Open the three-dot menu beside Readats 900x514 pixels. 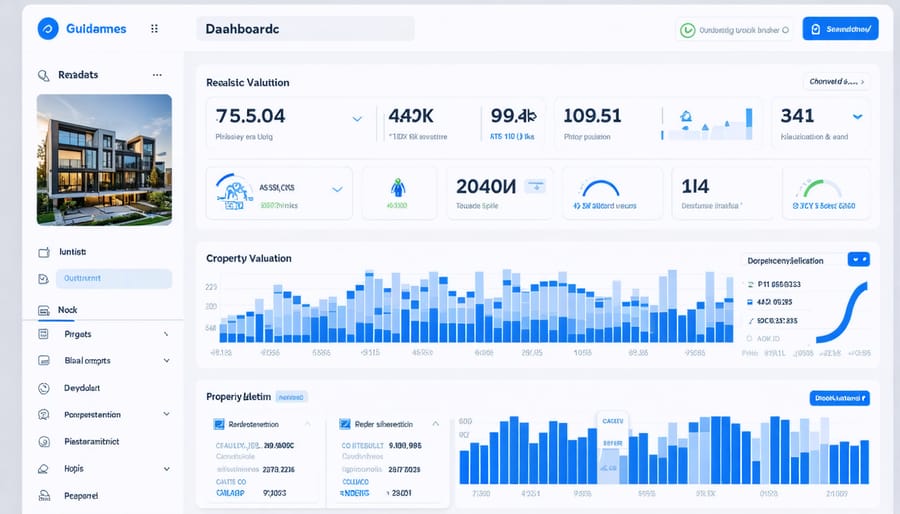click(x=156, y=75)
